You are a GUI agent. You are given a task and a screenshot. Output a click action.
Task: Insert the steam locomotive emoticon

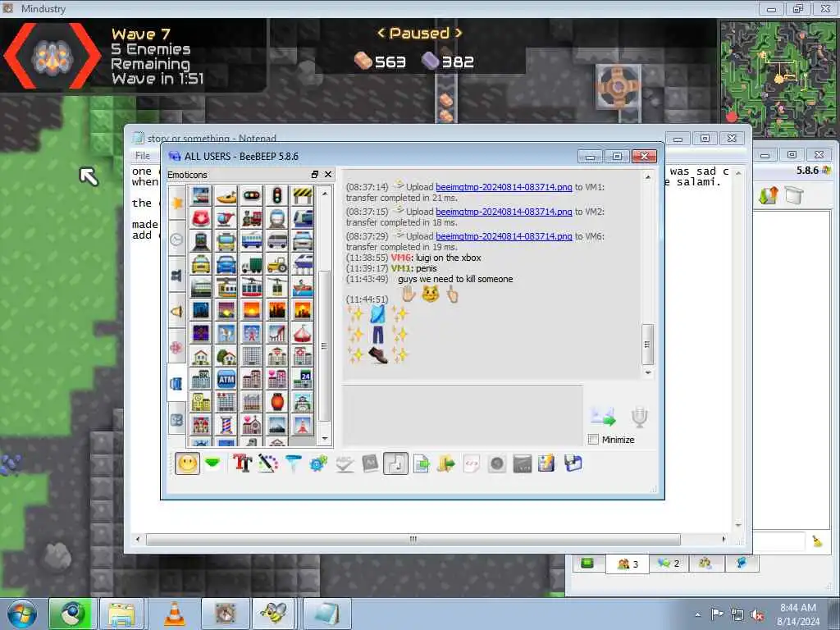(x=252, y=218)
